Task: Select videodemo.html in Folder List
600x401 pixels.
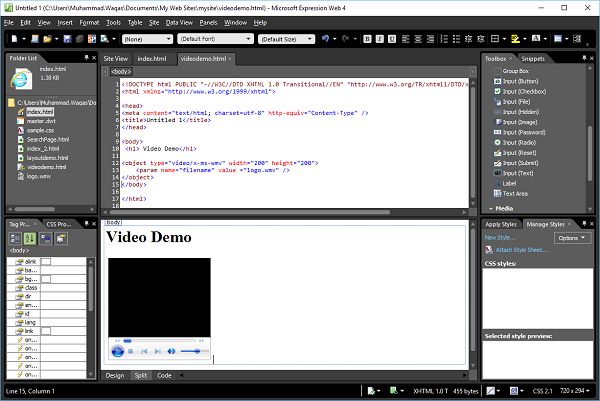Action: (x=47, y=166)
